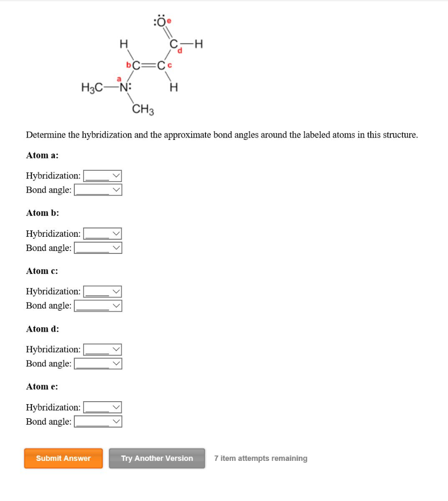Viewport: 448px width, 501px height.
Task: Click the 7 item attempts remaining text
Action: pos(261,458)
